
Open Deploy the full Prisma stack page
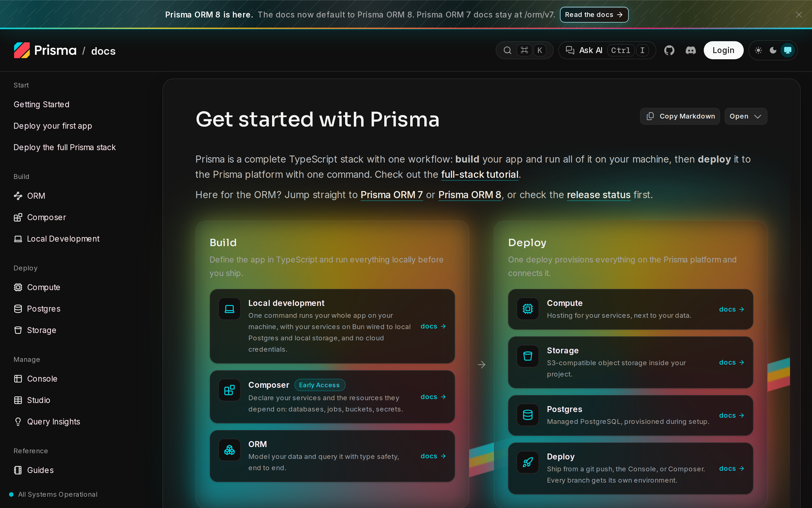pos(64,148)
